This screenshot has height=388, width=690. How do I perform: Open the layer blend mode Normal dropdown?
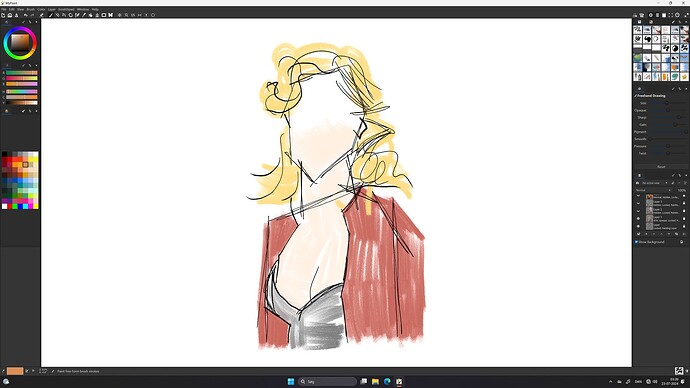(x=653, y=190)
